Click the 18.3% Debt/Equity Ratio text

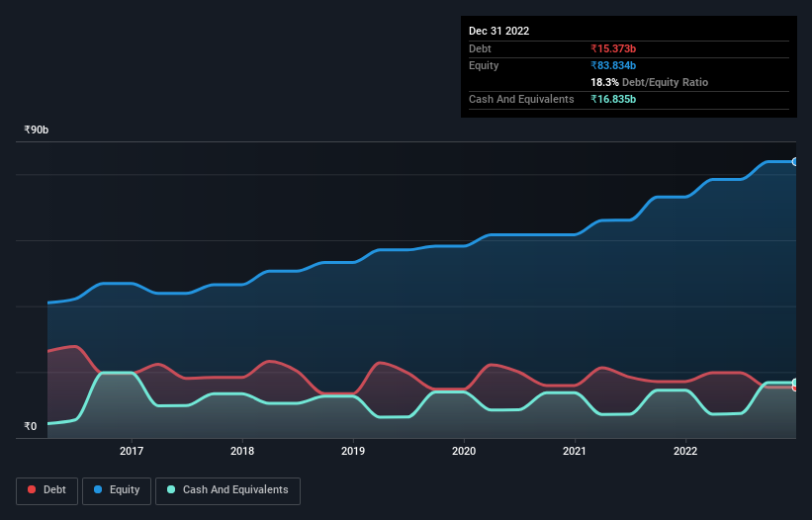(650, 82)
